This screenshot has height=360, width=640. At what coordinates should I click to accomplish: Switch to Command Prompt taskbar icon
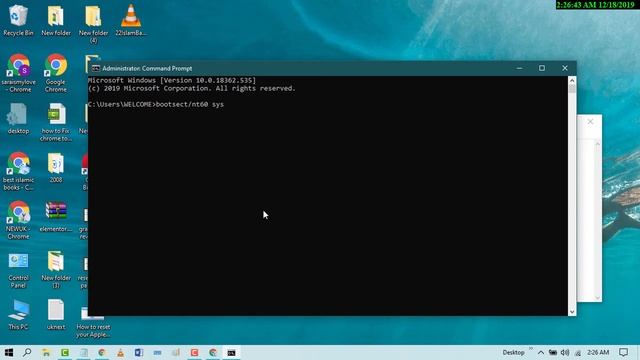click(231, 352)
